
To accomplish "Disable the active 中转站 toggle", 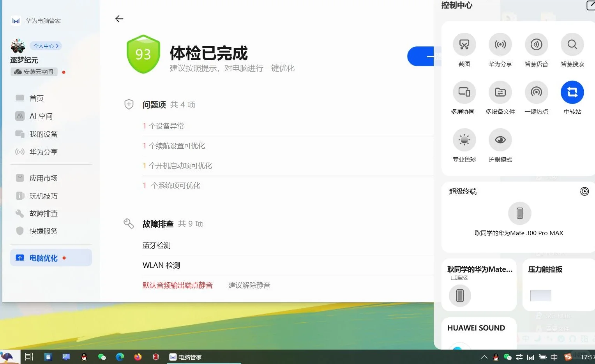I will pyautogui.click(x=572, y=92).
